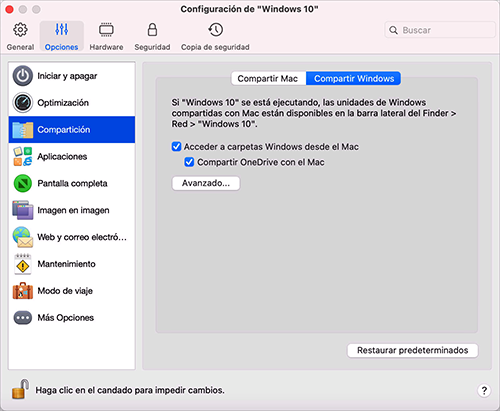Click the lock icon to prevent changes
This screenshot has width=500, height=411.
point(20,389)
